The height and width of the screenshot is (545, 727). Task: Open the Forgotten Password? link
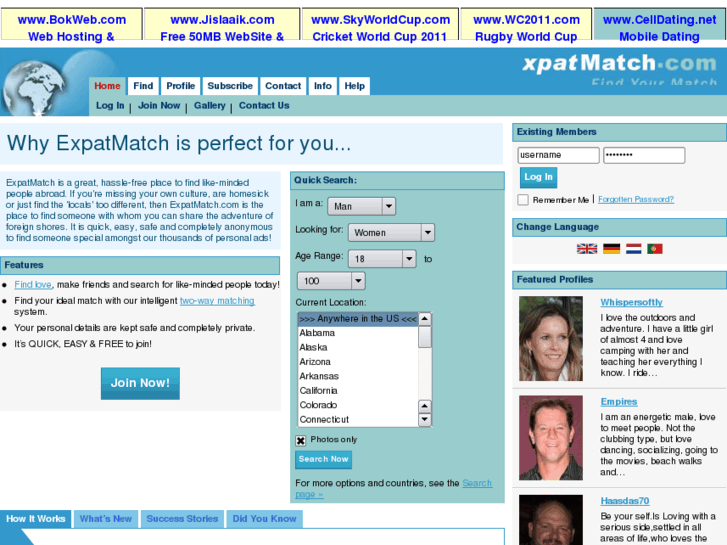click(x=636, y=199)
